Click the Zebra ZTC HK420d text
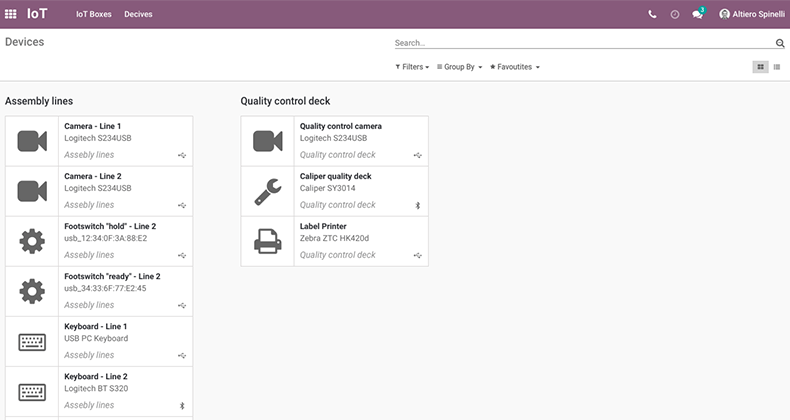Viewport: 790px width, 420px height. click(x=335, y=238)
